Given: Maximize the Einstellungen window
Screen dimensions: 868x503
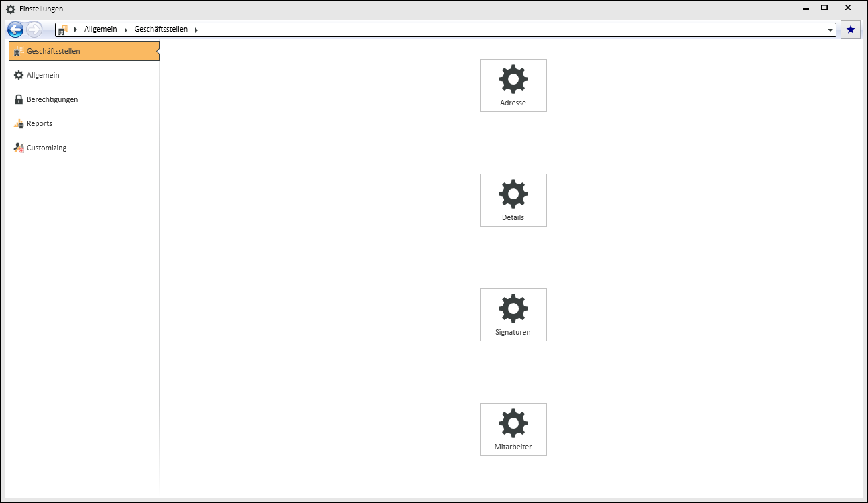Looking at the screenshot, I should point(824,8).
